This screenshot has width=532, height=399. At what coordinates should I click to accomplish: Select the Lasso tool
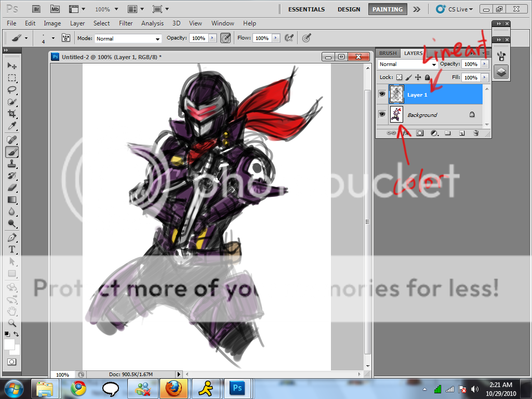(11, 89)
